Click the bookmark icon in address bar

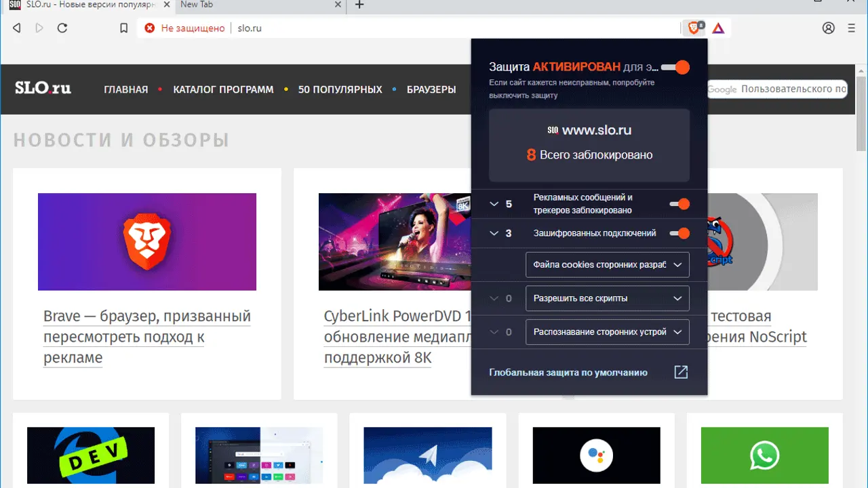pyautogui.click(x=123, y=28)
